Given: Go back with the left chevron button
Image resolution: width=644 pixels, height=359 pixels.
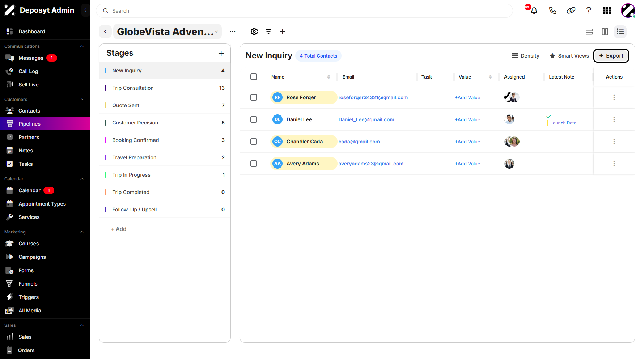Looking at the screenshot, I should tap(105, 31).
